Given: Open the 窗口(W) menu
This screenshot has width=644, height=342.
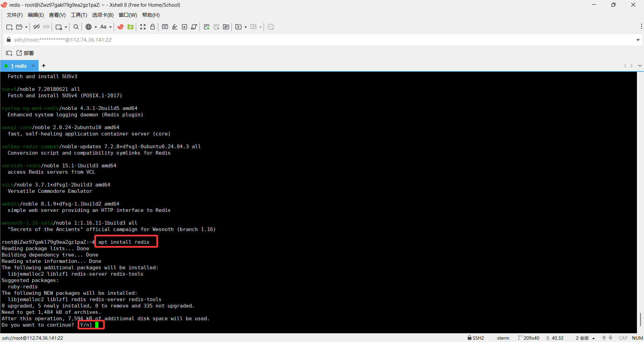Looking at the screenshot, I should pos(128,15).
